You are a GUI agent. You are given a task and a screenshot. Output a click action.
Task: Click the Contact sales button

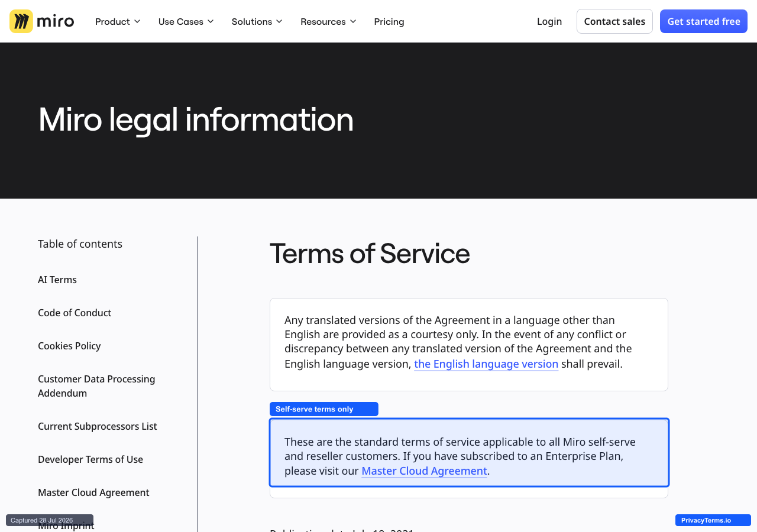614,21
